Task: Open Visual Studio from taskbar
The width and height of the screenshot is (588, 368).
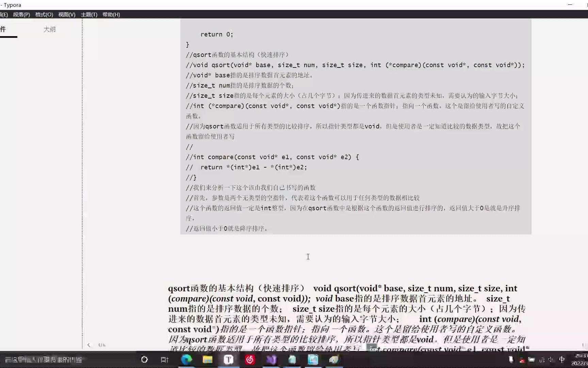Action: coord(271,359)
